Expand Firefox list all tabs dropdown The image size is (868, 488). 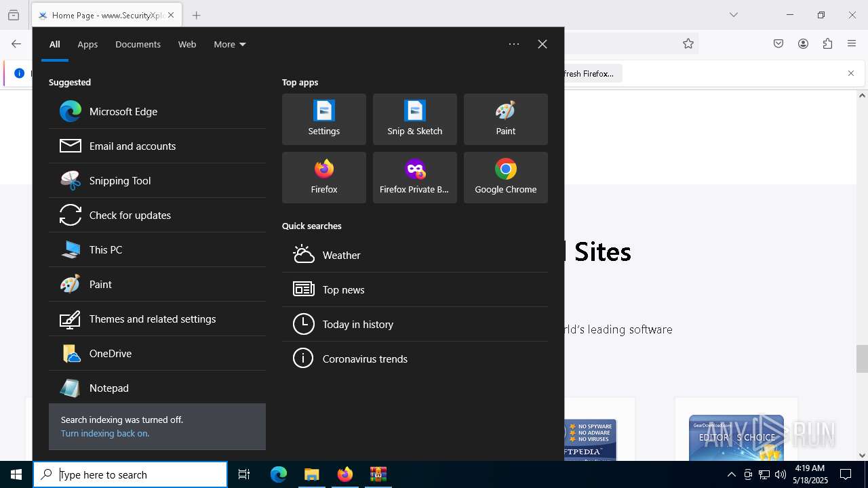[x=733, y=15]
